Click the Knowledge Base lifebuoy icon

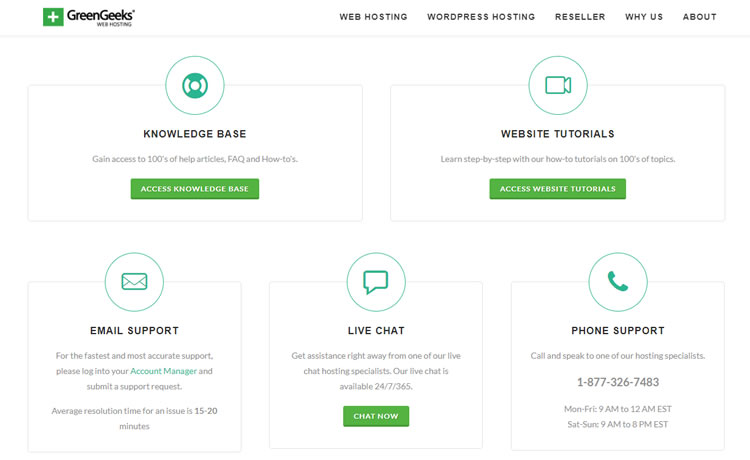point(195,86)
